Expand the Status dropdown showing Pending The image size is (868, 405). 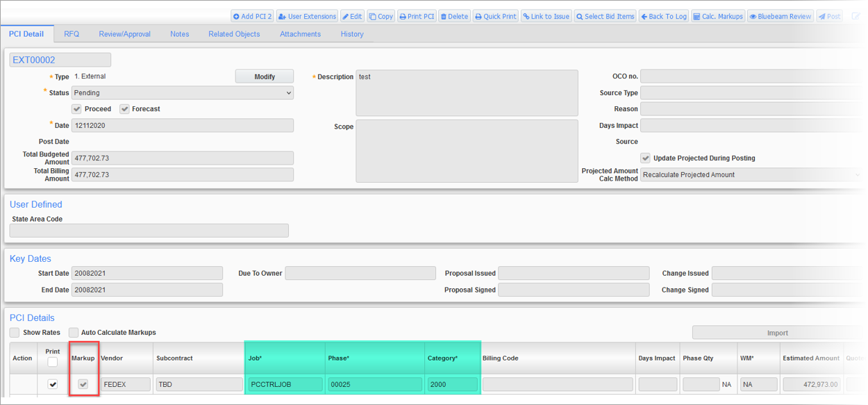click(182, 93)
